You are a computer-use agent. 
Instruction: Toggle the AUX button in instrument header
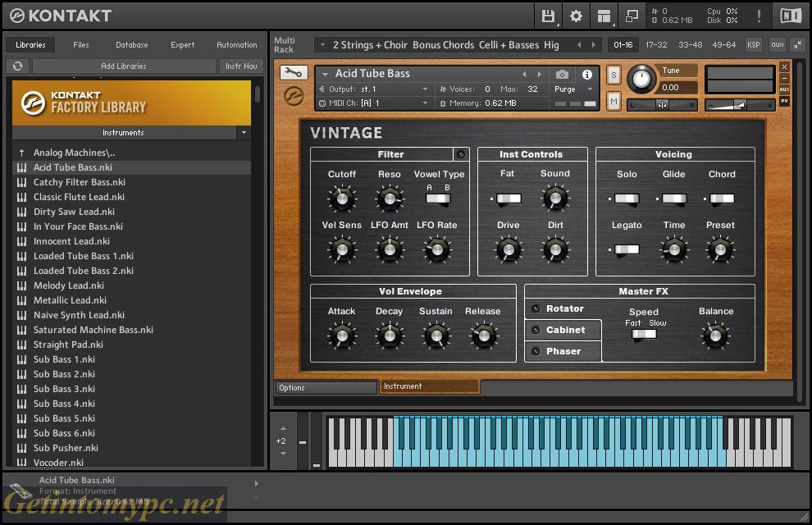pyautogui.click(x=785, y=89)
